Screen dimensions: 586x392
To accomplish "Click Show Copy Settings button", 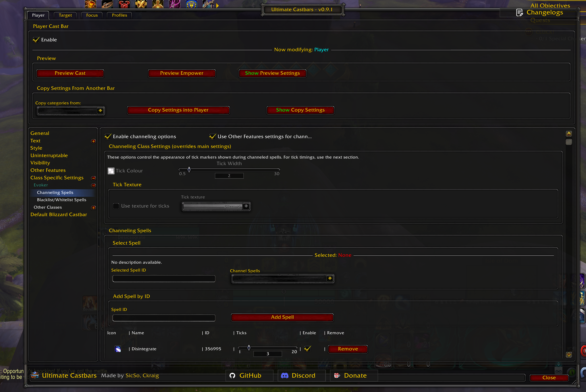I will (300, 110).
